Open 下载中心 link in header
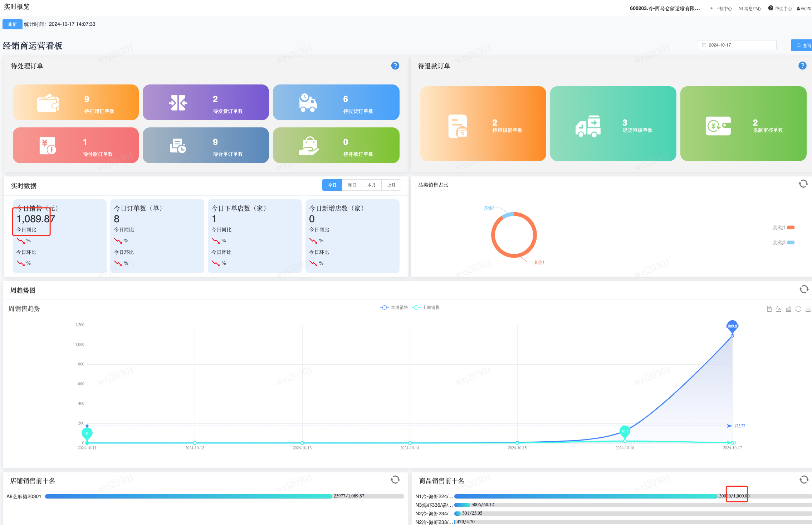 (x=721, y=9)
